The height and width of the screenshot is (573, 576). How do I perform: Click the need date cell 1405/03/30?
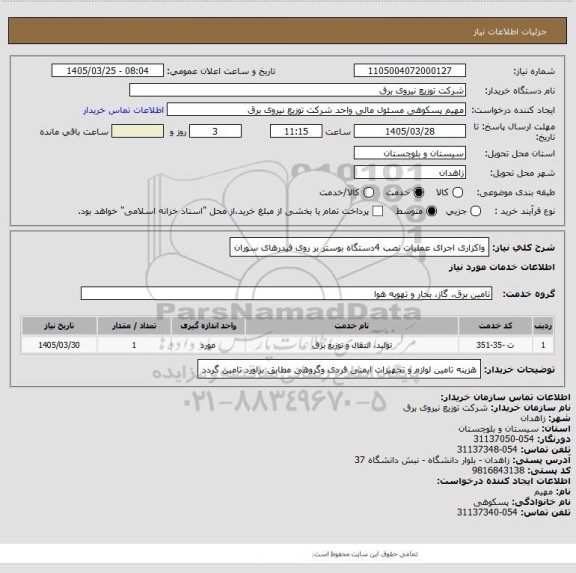click(59, 345)
